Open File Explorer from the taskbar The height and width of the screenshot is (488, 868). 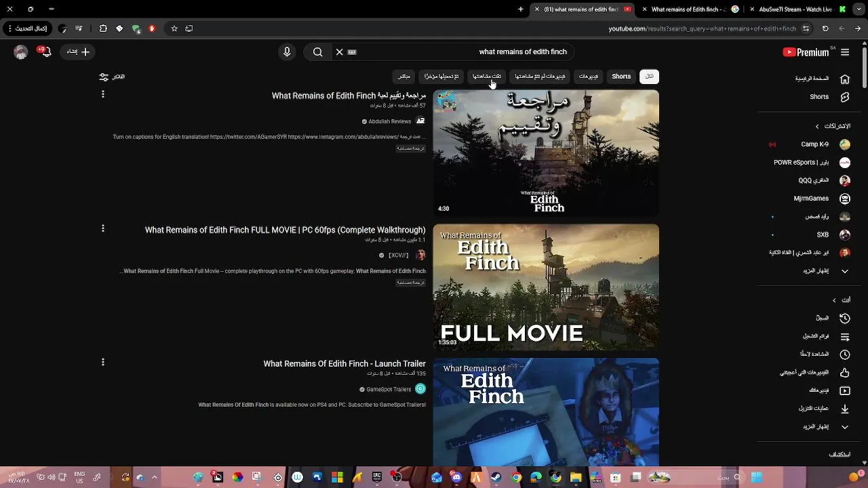pos(576,478)
